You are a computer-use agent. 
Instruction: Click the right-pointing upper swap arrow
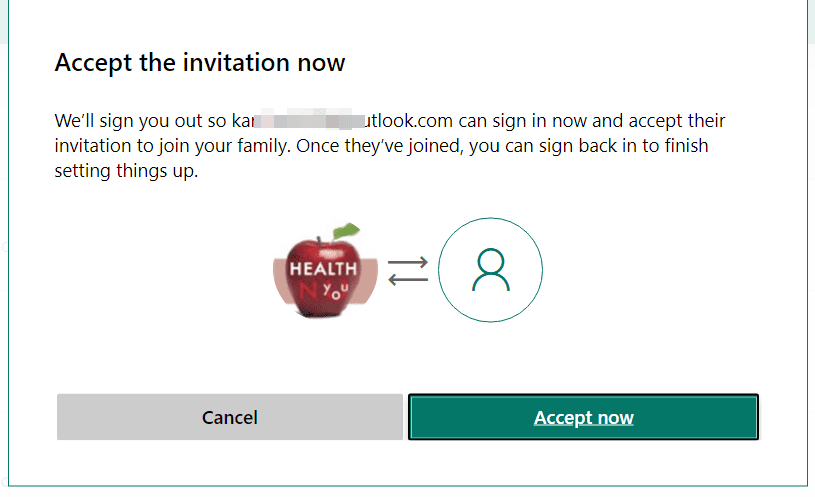[408, 263]
